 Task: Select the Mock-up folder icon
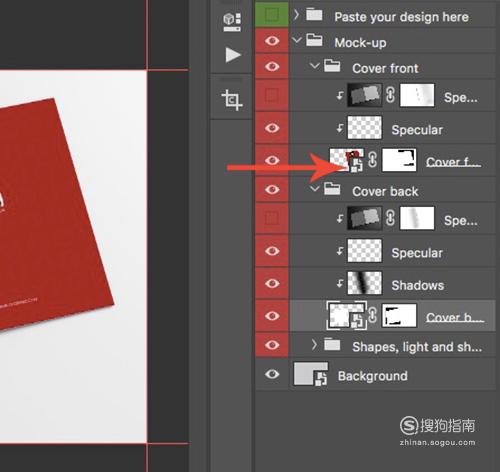(x=314, y=40)
